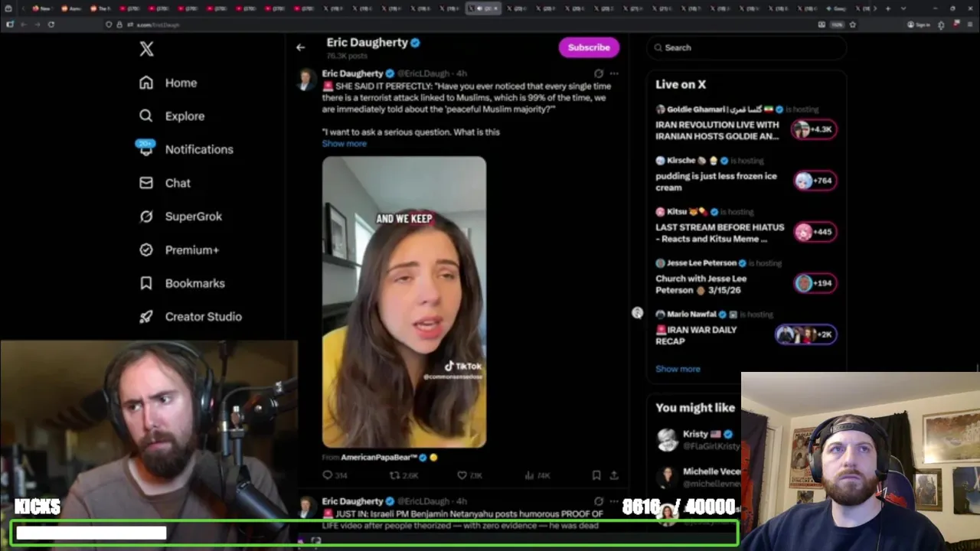Viewport: 980px width, 551px height.
Task: Share the first post
Action: (x=614, y=475)
